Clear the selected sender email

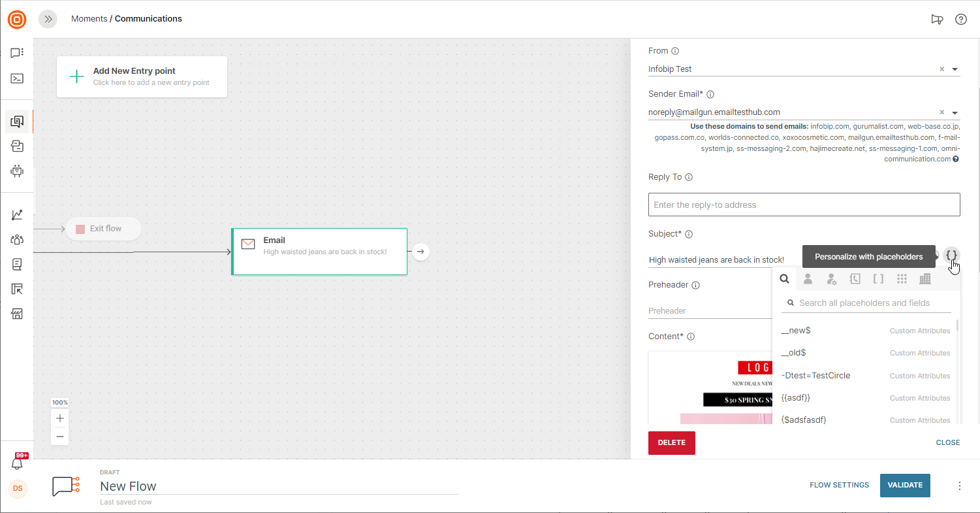tap(941, 112)
